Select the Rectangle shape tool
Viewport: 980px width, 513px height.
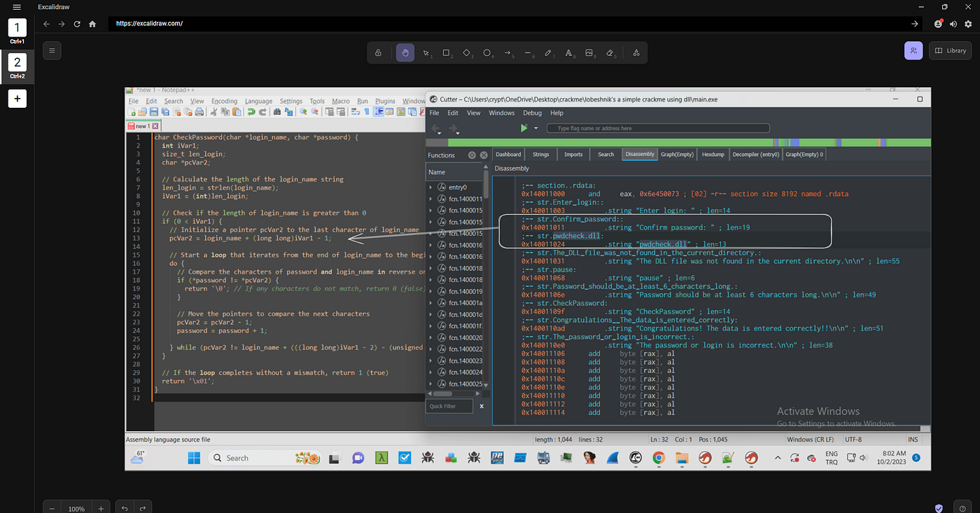point(447,52)
